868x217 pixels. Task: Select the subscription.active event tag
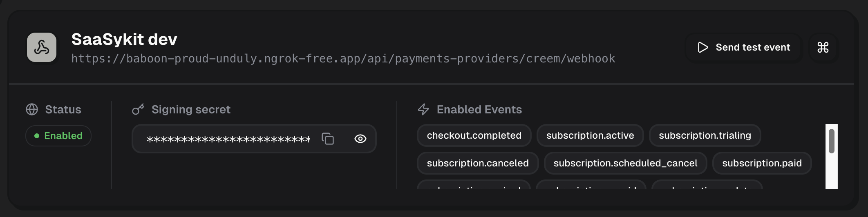click(590, 135)
